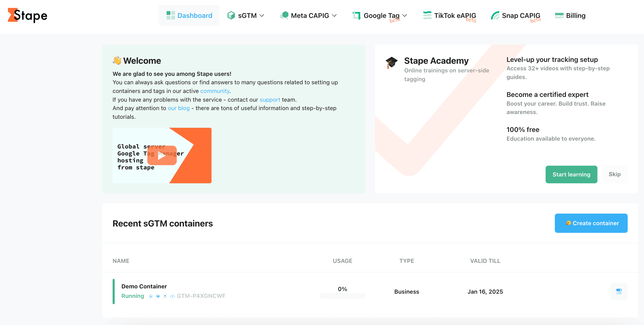Click the Demo Container usage progress bar

[343, 296]
